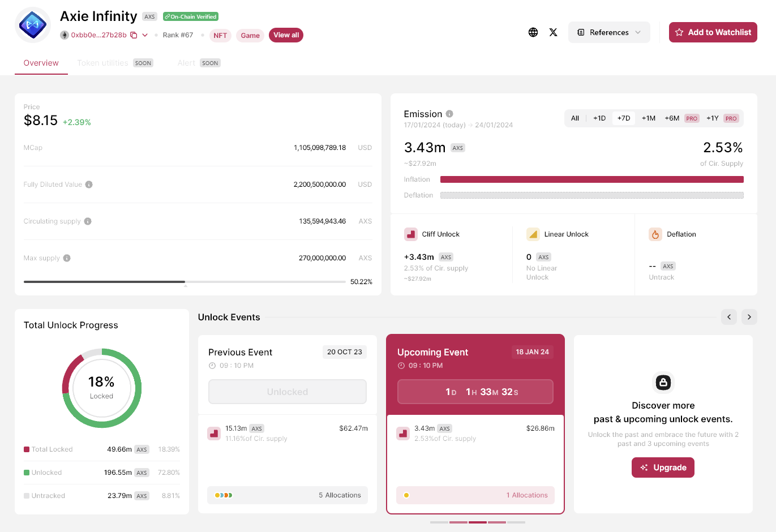Click the circulating supply 50.22% progress bar
776x532 pixels.
tap(185, 281)
